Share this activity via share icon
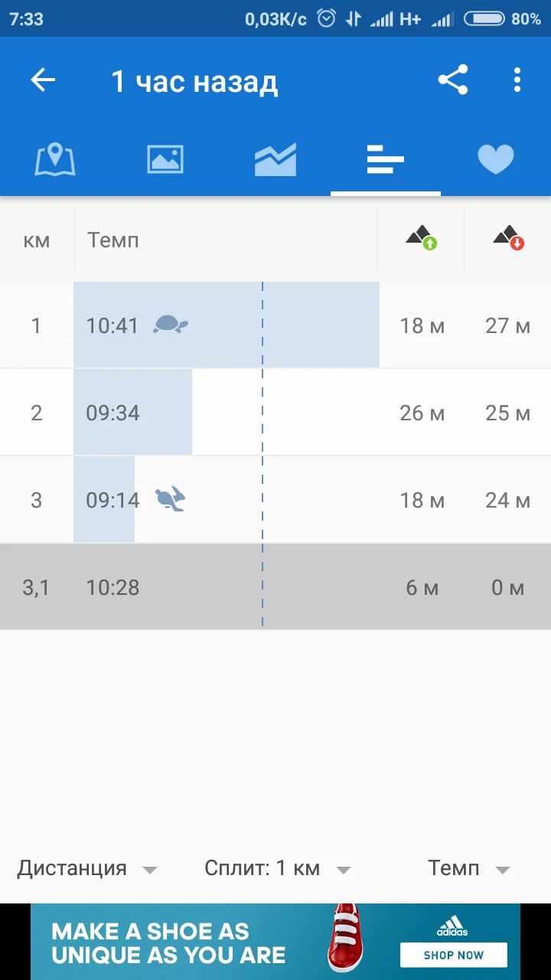Image resolution: width=551 pixels, height=980 pixels. pos(453,80)
